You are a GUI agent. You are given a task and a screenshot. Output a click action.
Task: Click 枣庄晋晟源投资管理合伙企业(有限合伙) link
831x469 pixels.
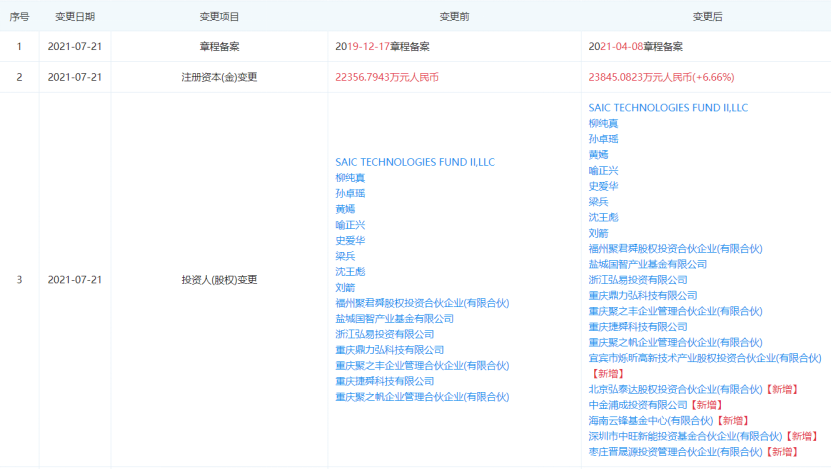[675, 452]
